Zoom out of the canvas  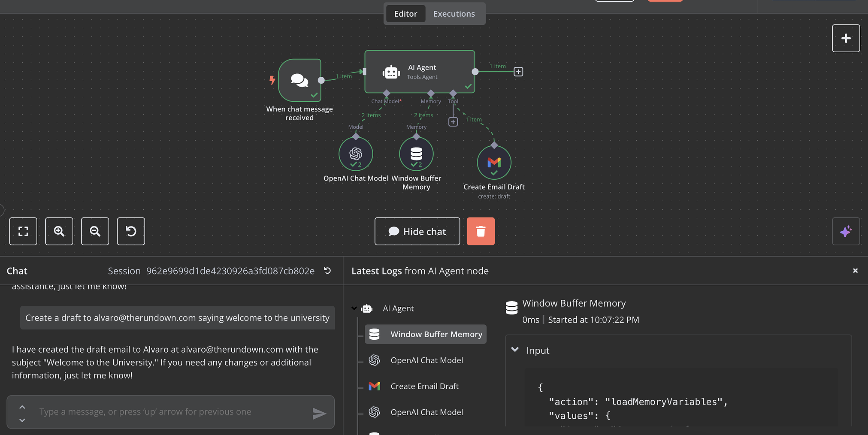(95, 231)
